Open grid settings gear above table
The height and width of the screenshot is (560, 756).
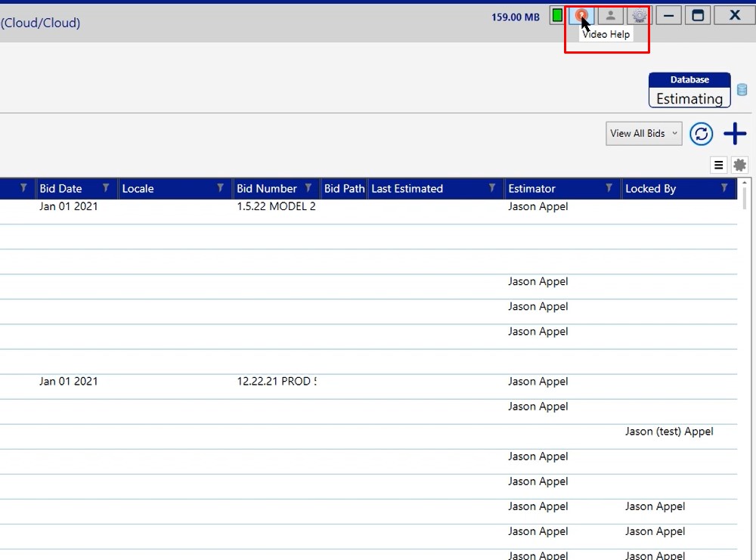739,165
